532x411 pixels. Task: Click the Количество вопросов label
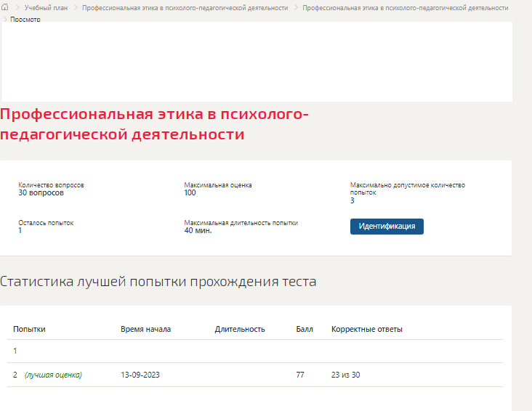(x=51, y=185)
